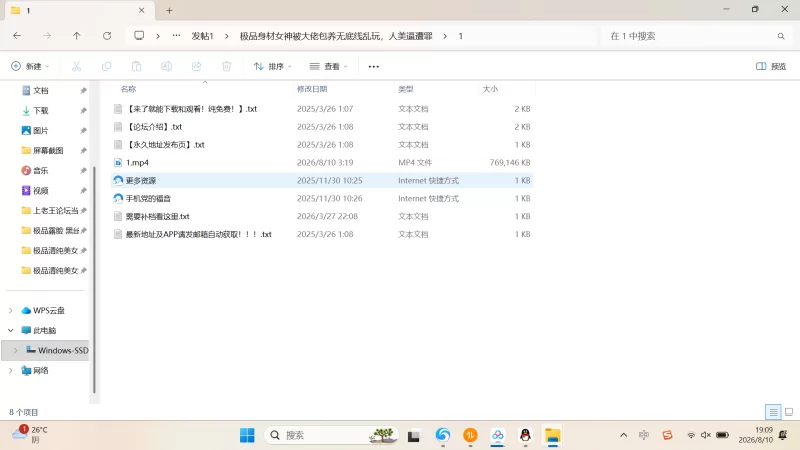Open 视频 in quick access sidebar
Screen dimensions: 800x450
click(41, 190)
